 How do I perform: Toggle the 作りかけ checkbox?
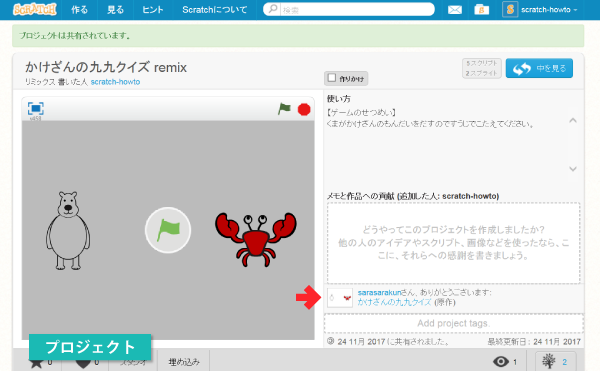332,78
